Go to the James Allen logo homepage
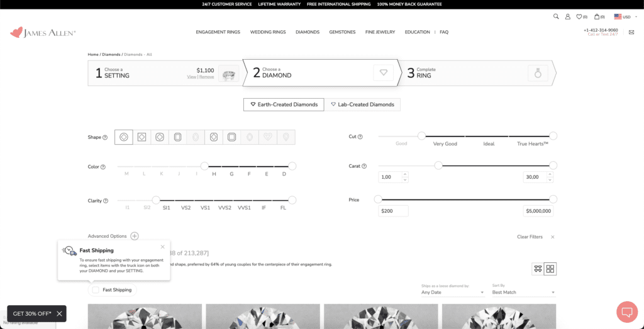644x329 pixels. tap(43, 33)
